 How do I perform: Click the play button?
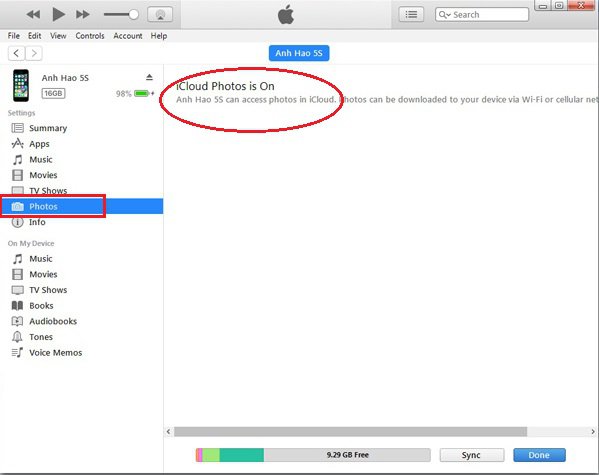pyautogui.click(x=58, y=15)
